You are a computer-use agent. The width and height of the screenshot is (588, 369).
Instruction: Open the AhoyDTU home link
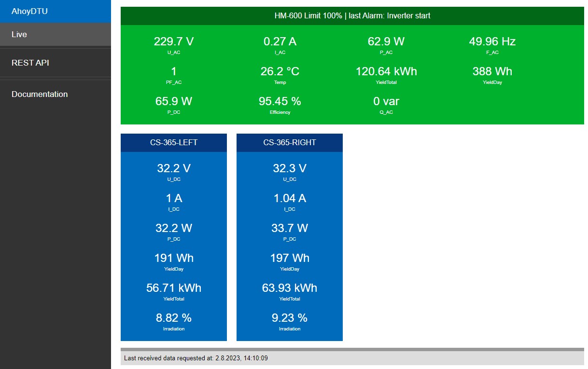29,11
